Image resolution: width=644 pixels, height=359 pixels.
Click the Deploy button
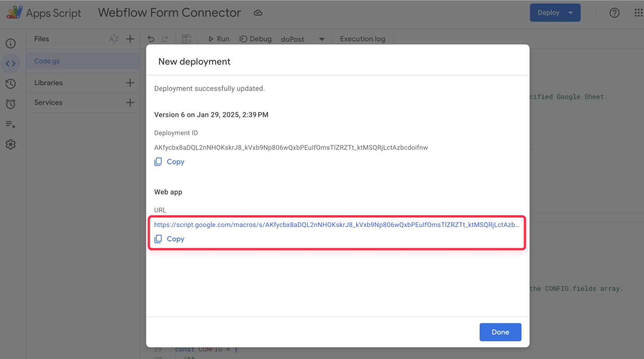pyautogui.click(x=549, y=13)
